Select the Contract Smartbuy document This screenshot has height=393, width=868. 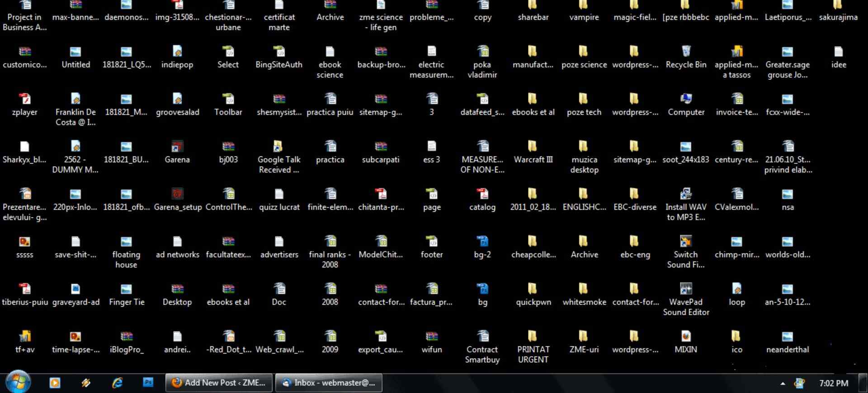[482, 346]
